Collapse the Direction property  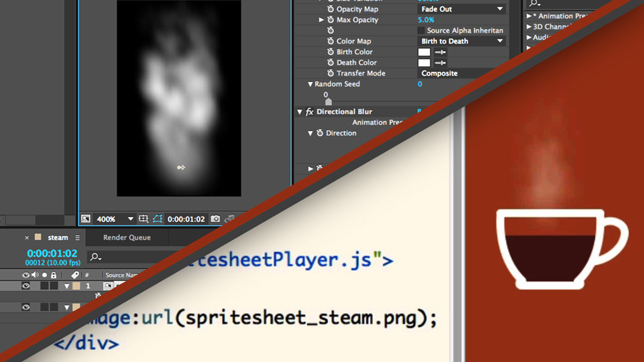tap(310, 133)
